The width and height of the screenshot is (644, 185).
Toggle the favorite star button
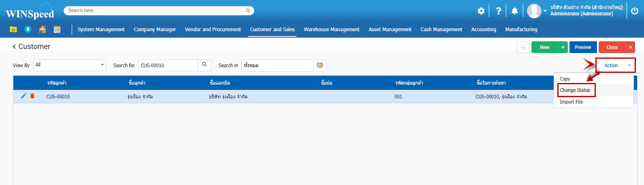(523, 47)
